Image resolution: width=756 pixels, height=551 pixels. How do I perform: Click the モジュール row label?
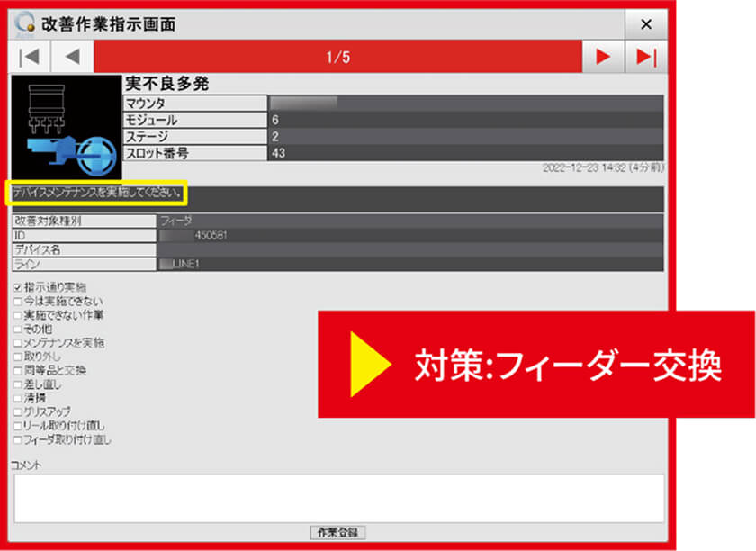[x=195, y=120]
